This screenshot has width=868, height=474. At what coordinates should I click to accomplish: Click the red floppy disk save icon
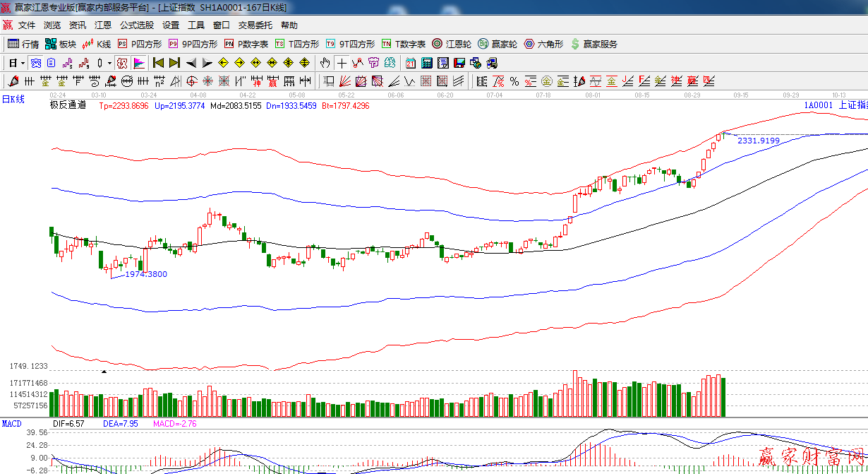[x=459, y=63]
